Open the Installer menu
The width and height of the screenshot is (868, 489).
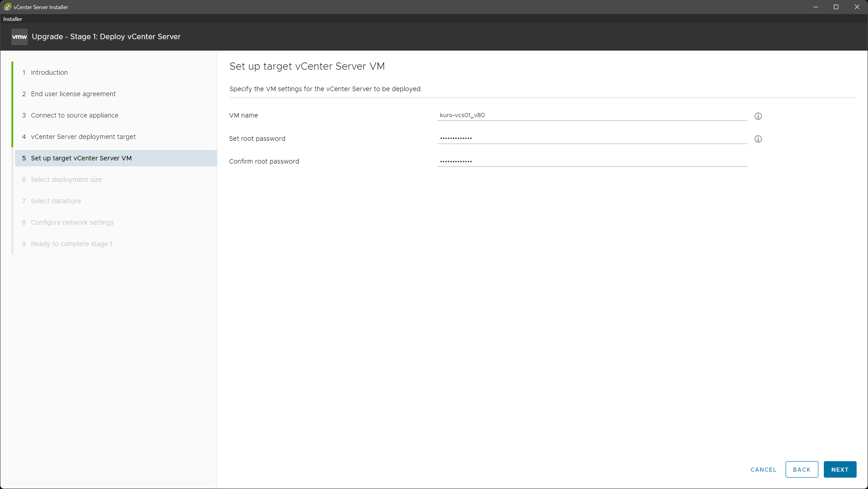[x=13, y=19]
